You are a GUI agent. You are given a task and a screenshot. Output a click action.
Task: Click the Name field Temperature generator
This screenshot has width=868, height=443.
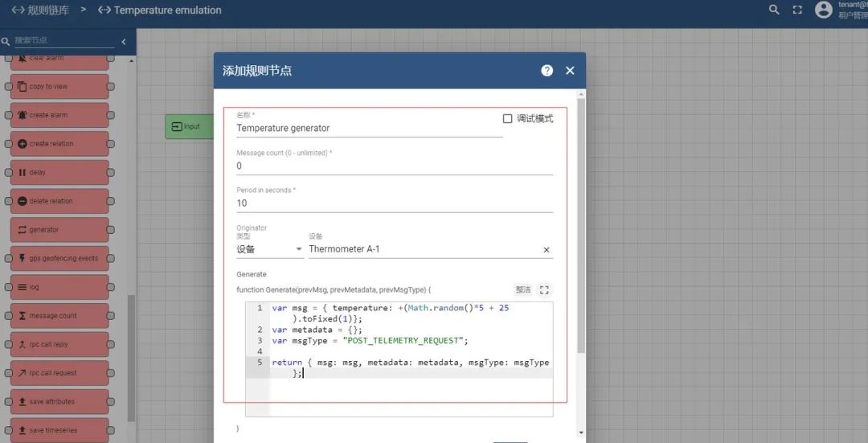click(369, 128)
